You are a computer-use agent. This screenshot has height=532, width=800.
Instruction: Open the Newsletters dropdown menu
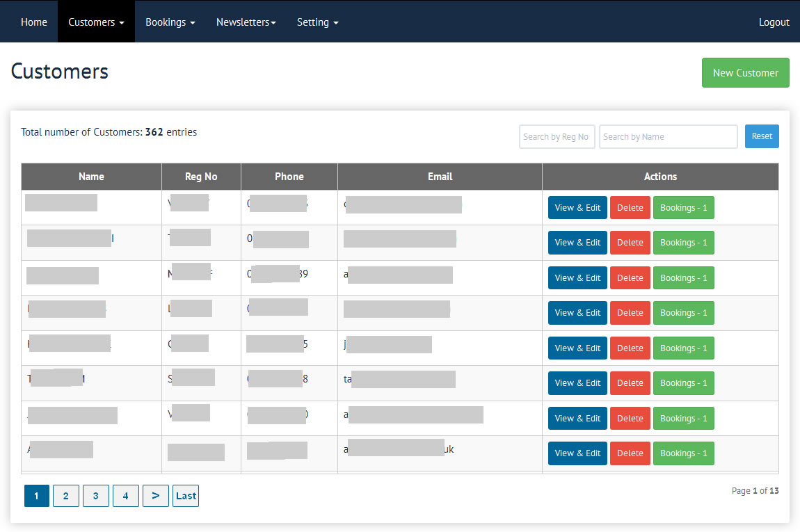coord(246,22)
